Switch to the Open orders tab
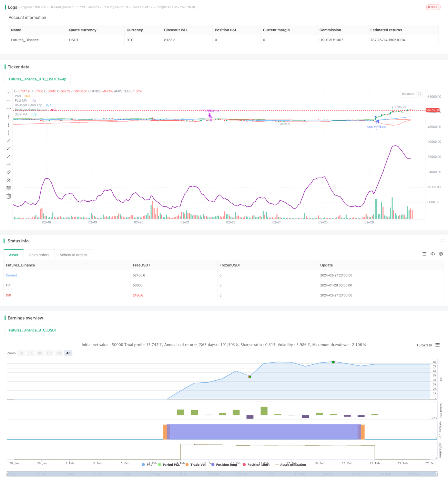The width and height of the screenshot is (448, 484). coord(39,255)
